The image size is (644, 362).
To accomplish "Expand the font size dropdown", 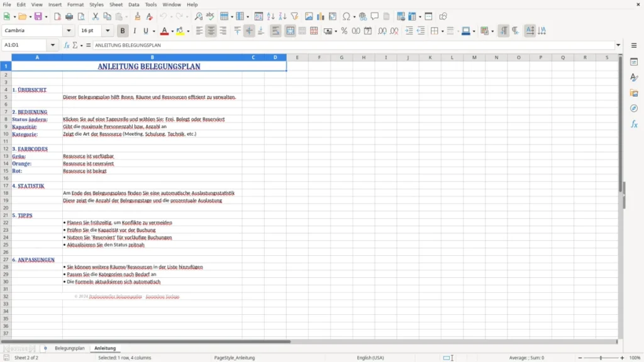I will (x=108, y=31).
